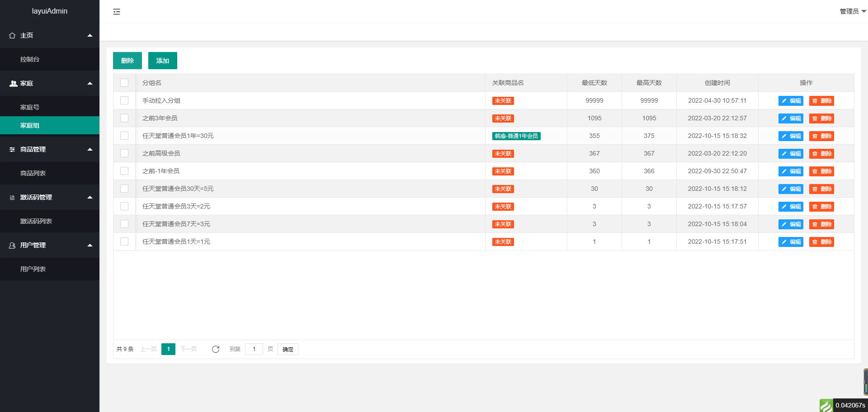Click the 添加 button

163,61
